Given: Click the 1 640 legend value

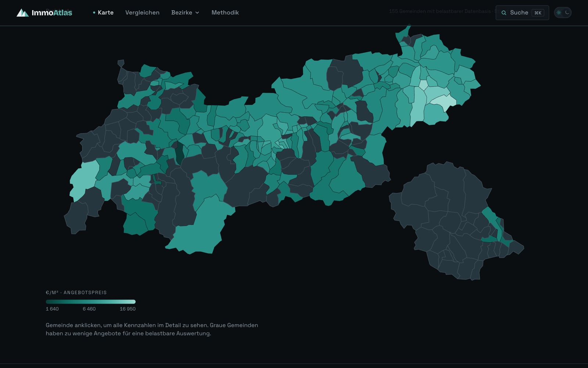Looking at the screenshot, I should 52,309.
